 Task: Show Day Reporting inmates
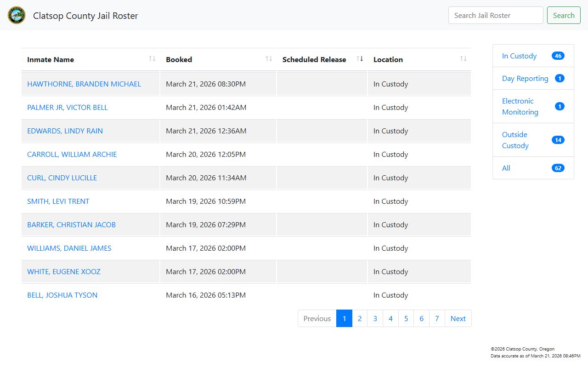(x=525, y=79)
